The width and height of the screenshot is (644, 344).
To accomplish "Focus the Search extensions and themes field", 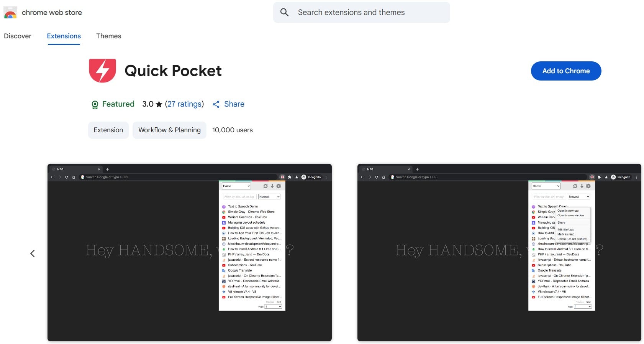I will (x=361, y=12).
